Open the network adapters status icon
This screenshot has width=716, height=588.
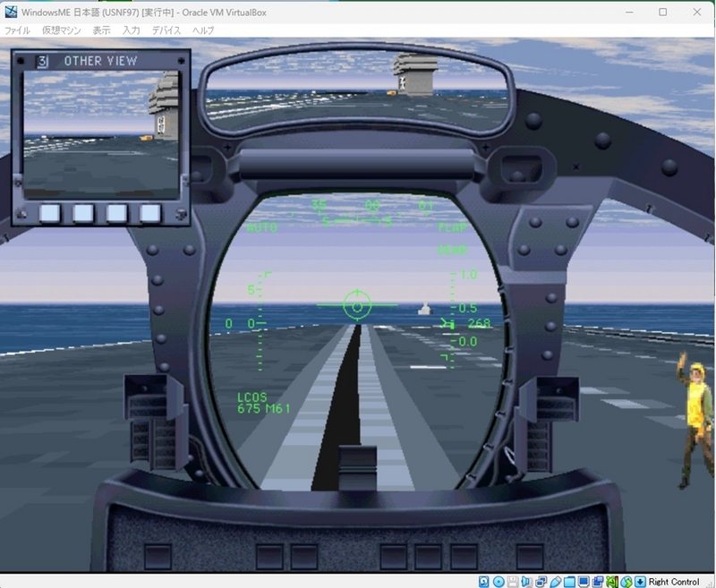[x=541, y=582]
